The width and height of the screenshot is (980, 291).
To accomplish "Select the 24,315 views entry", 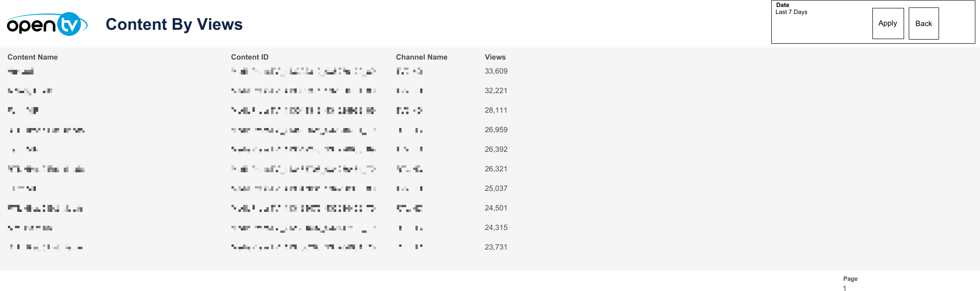I will point(496,228).
